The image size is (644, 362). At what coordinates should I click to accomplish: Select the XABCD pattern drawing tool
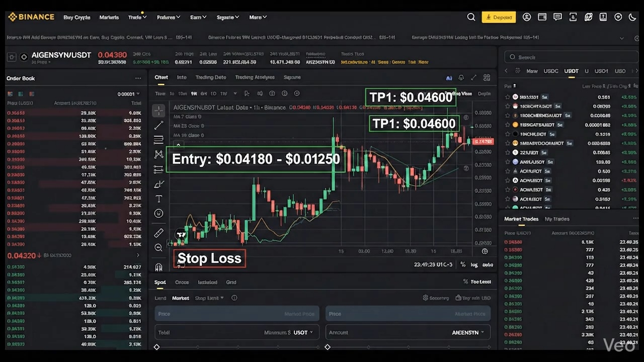tap(158, 154)
